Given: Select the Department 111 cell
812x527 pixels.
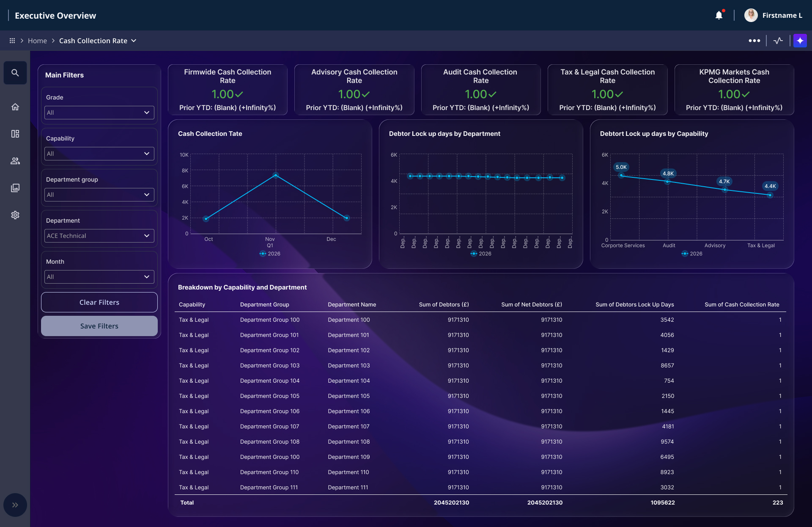Looking at the screenshot, I should [x=348, y=487].
